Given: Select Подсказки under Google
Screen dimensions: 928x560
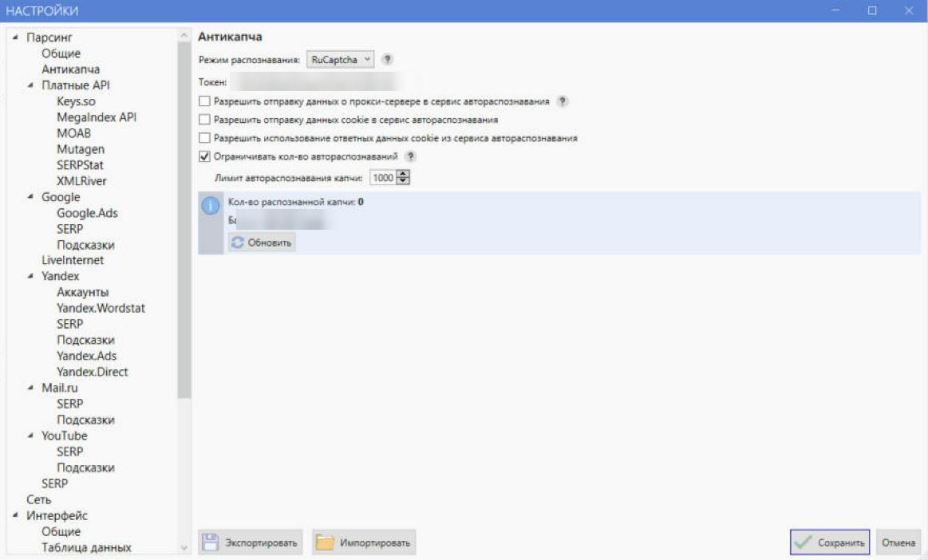Looking at the screenshot, I should (x=86, y=245).
